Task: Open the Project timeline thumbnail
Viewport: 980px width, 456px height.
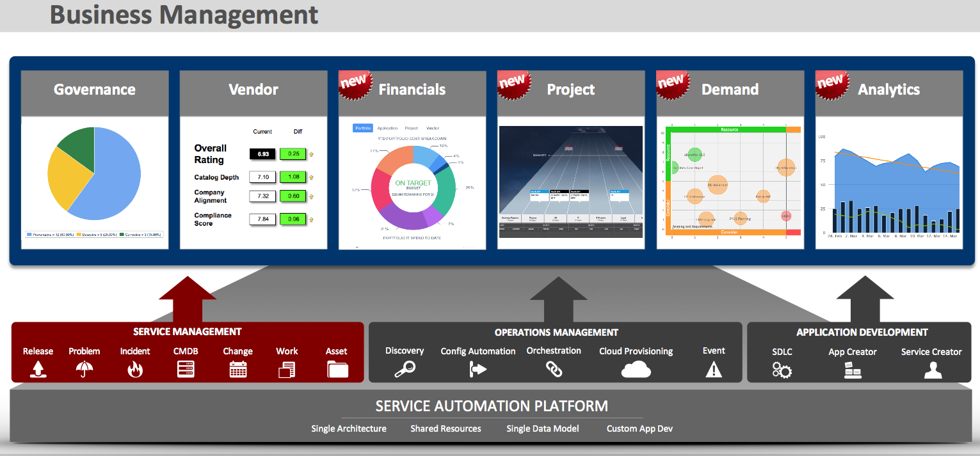Action: click(570, 182)
